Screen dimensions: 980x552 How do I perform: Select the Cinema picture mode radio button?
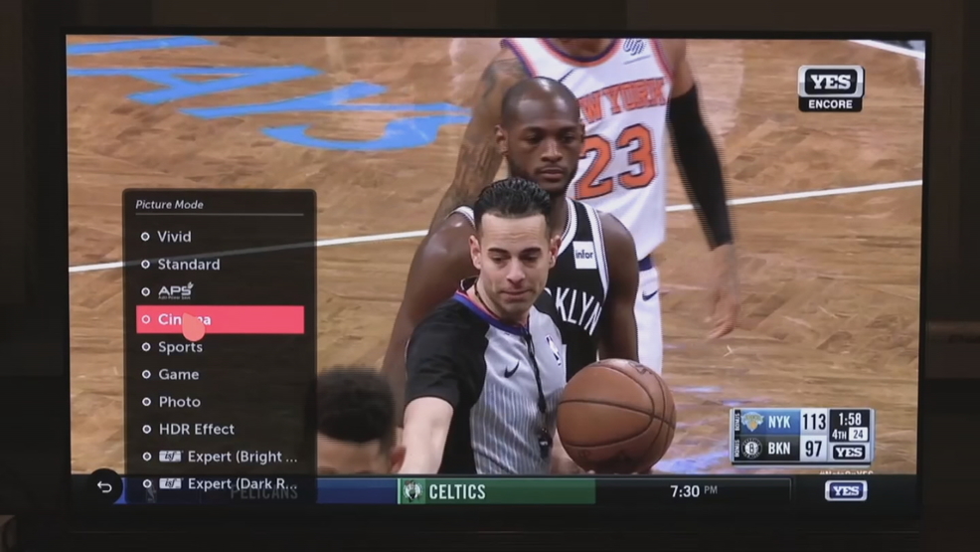pos(146,319)
